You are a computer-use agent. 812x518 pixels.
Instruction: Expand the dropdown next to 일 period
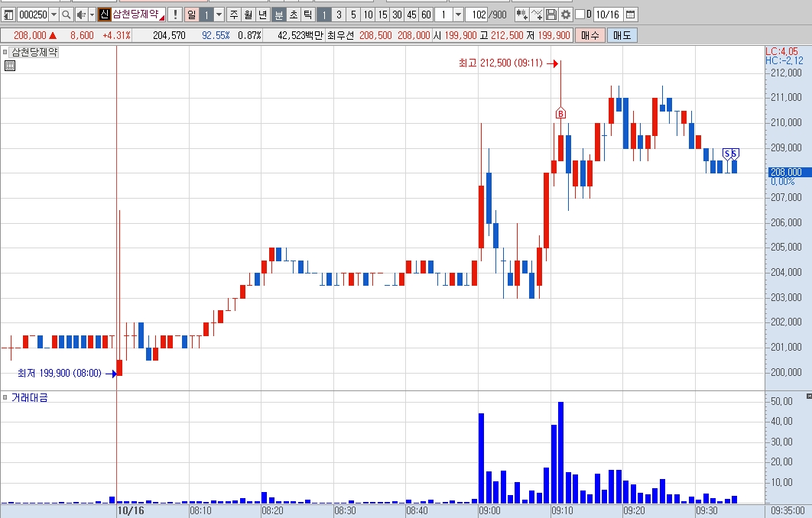pos(219,15)
